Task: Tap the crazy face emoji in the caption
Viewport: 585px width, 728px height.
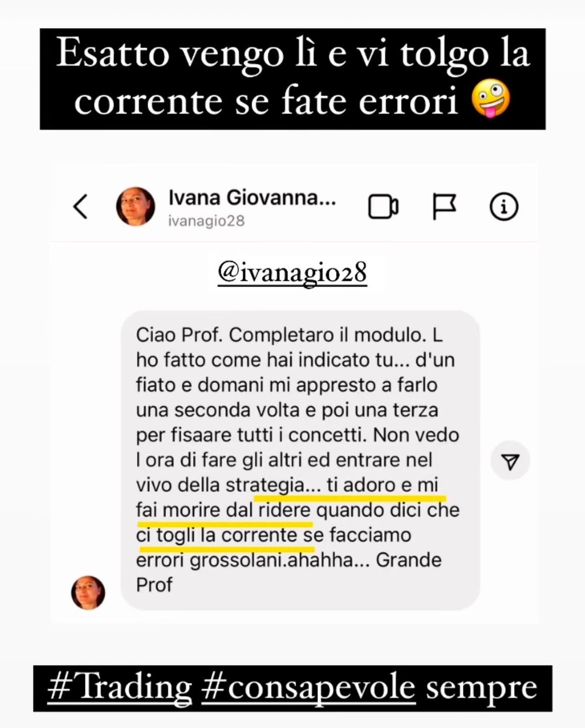Action: point(490,101)
